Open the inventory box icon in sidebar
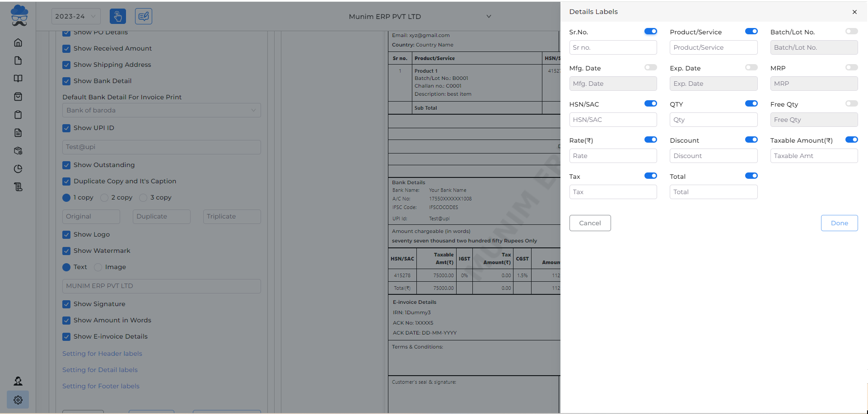868x414 pixels. tap(18, 151)
